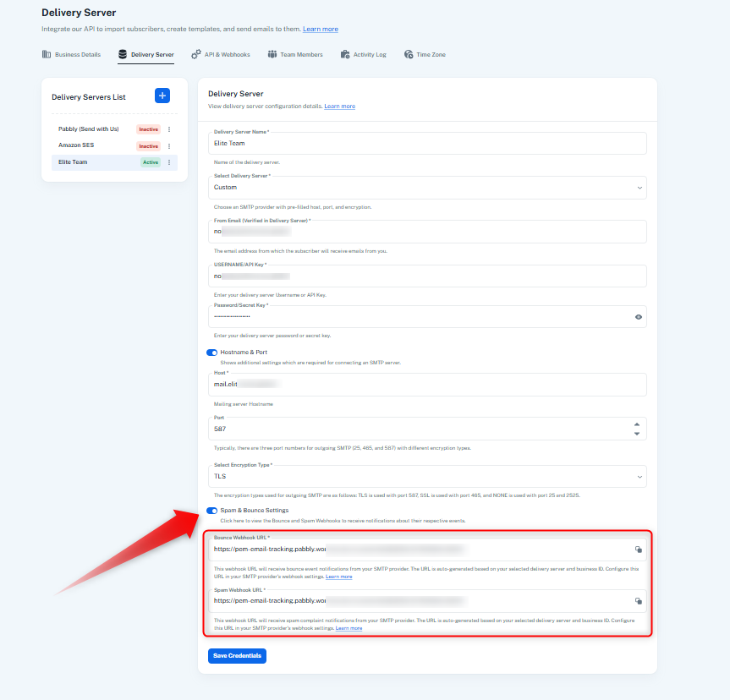Expand the Select Delivery Server dropdown

(427, 188)
